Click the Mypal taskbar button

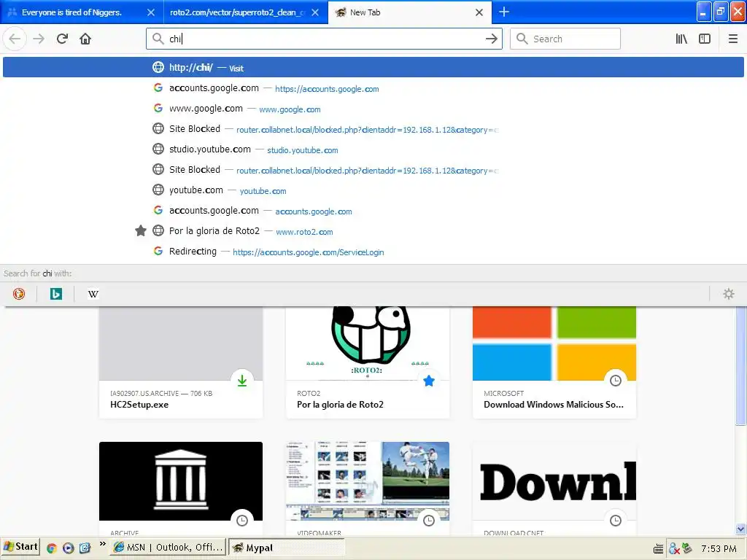pyautogui.click(x=286, y=548)
